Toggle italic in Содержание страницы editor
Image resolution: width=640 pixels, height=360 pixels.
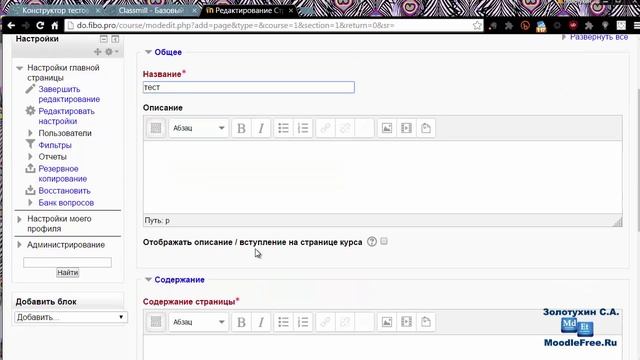pyautogui.click(x=261, y=322)
